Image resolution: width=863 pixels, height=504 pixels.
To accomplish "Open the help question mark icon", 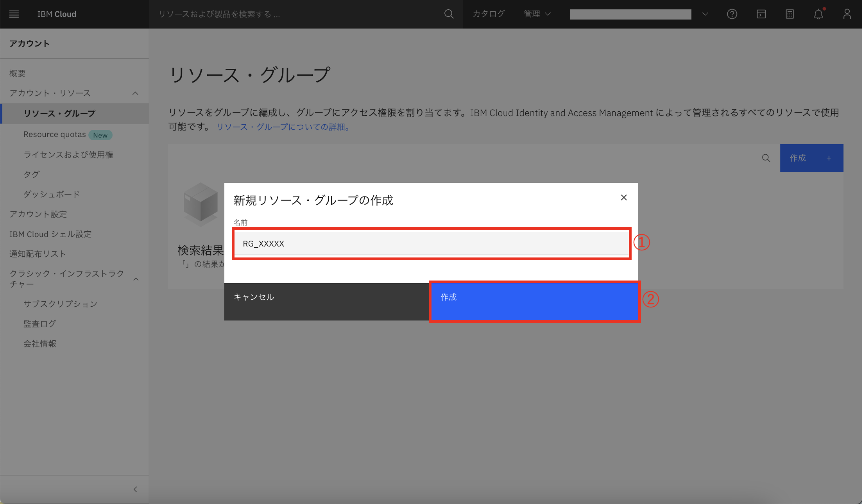I will 732,14.
